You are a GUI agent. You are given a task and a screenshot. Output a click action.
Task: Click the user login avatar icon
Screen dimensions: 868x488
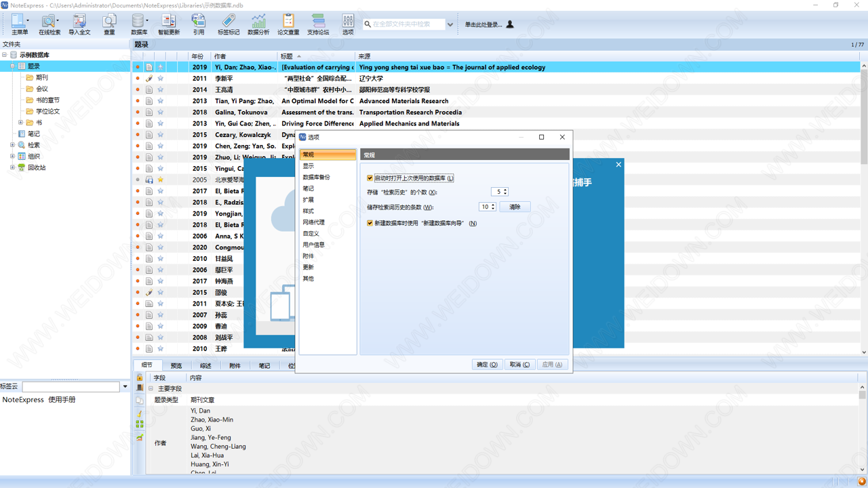510,24
